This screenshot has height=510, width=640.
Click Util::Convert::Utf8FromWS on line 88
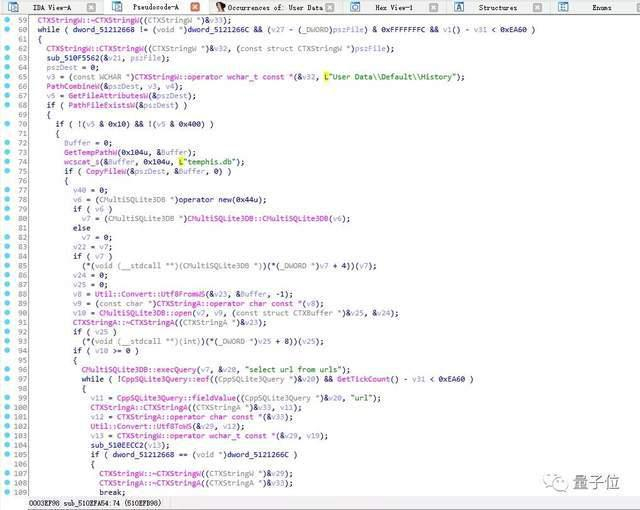(150, 294)
